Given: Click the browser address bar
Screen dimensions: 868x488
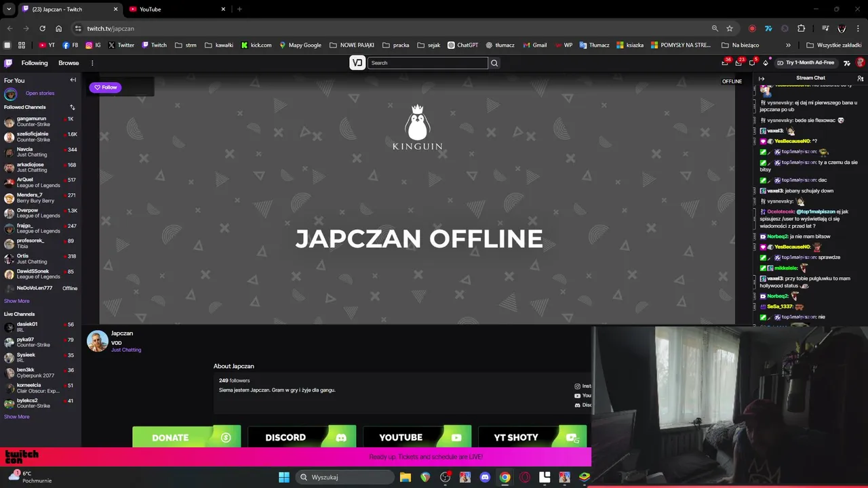Looking at the screenshot, I should click(x=393, y=28).
